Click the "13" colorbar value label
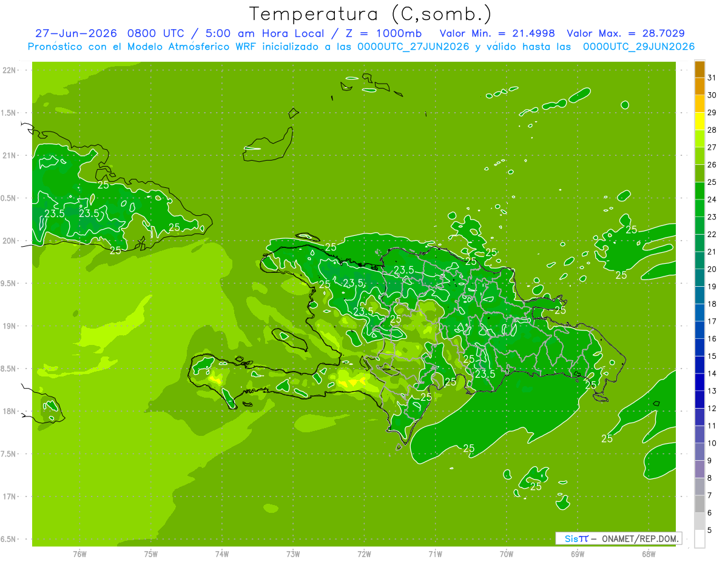This screenshot has height=562, width=728. [x=713, y=391]
